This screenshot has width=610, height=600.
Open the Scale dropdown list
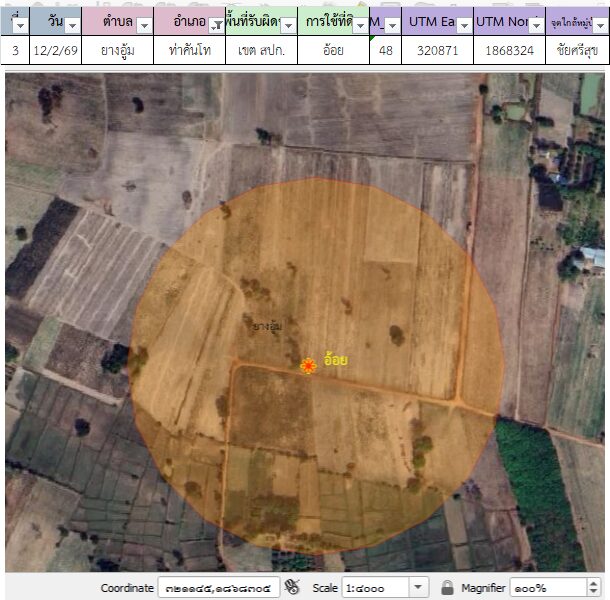point(418,587)
